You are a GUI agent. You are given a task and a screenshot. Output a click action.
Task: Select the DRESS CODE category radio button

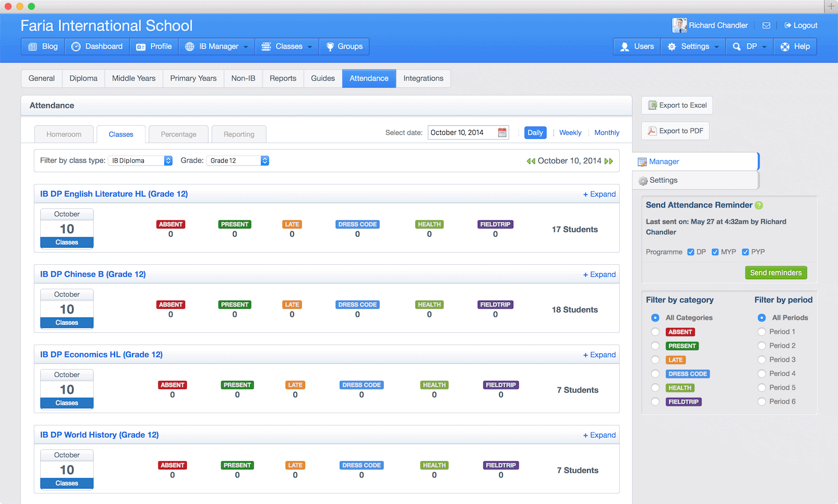tap(655, 374)
